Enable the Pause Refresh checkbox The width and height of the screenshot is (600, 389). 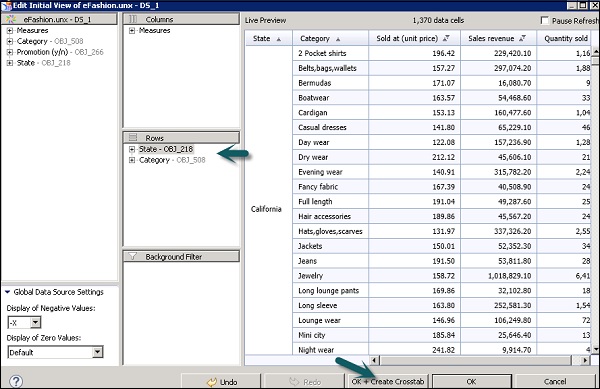click(545, 20)
